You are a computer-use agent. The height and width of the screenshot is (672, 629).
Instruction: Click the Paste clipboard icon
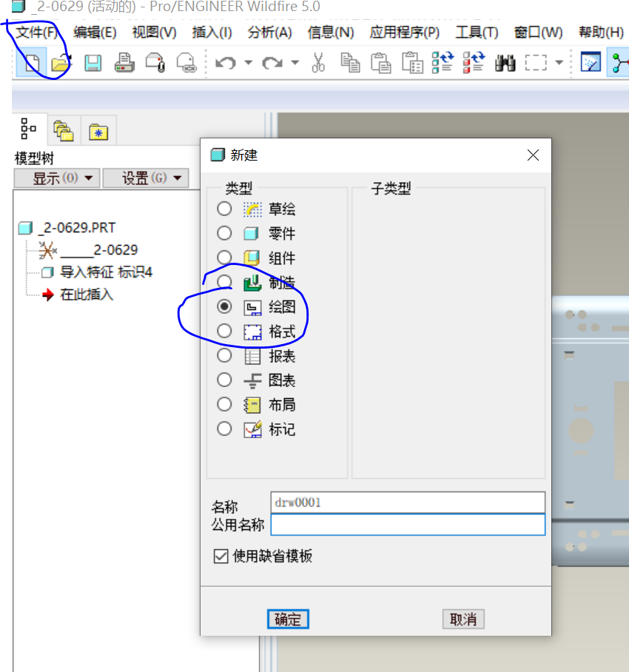(x=381, y=63)
